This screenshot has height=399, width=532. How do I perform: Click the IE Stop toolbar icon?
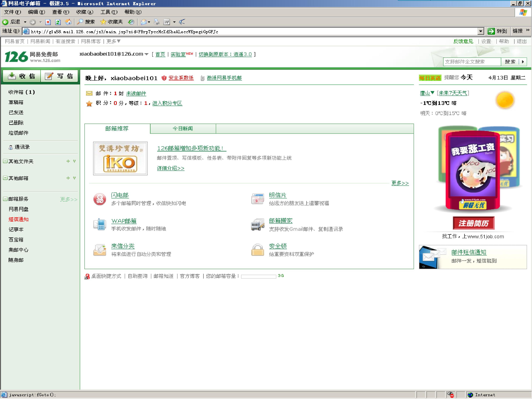(48, 22)
